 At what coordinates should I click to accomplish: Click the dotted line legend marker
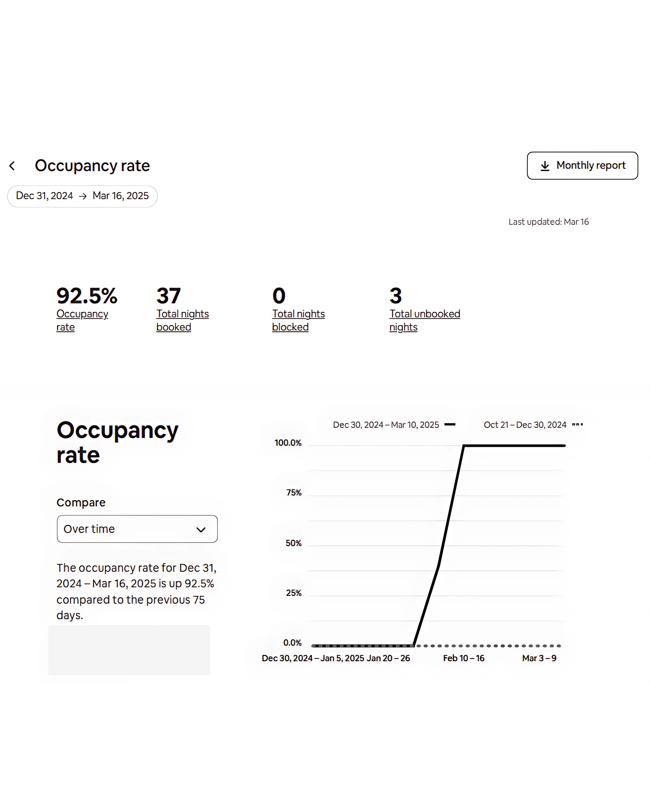click(577, 424)
